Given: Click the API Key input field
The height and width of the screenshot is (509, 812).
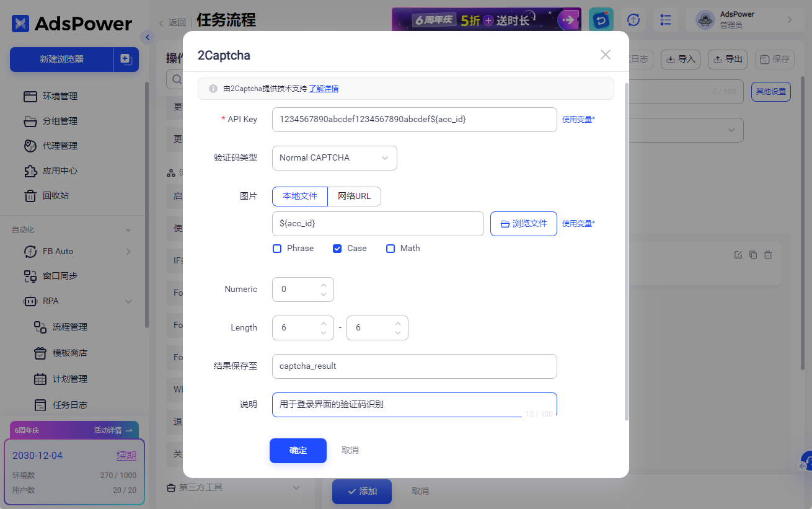Looking at the screenshot, I should coord(414,120).
